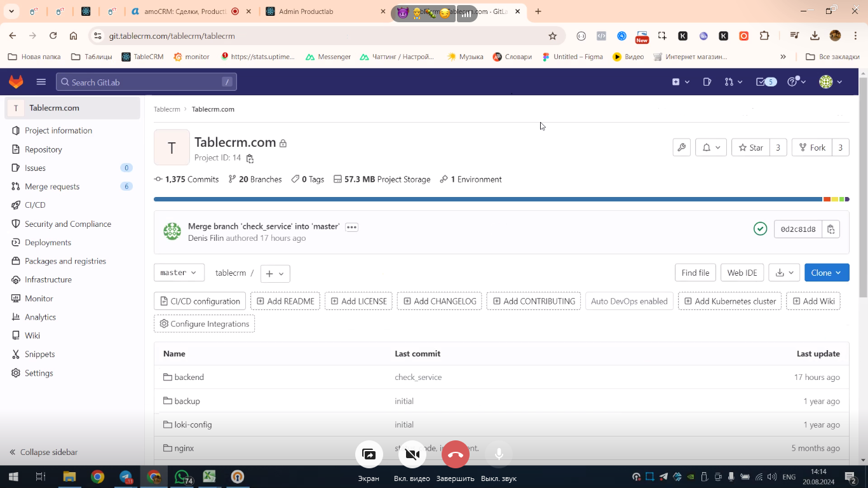Open Merge requests in sidebar
The image size is (868, 488).
72,186
